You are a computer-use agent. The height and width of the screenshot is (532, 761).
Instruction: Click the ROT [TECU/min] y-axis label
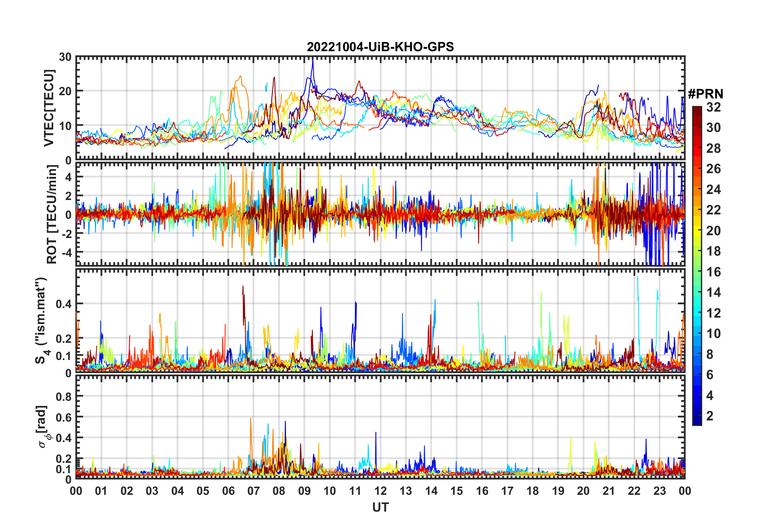pos(52,214)
